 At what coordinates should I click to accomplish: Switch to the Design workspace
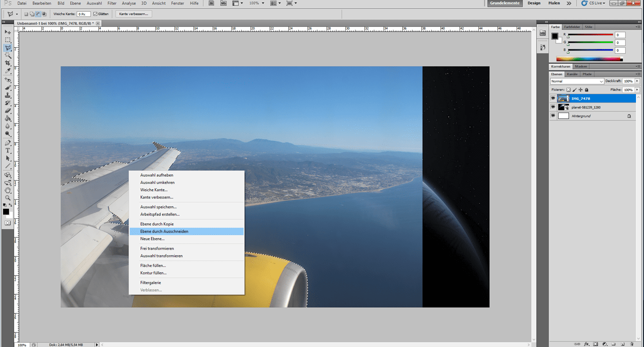[534, 3]
